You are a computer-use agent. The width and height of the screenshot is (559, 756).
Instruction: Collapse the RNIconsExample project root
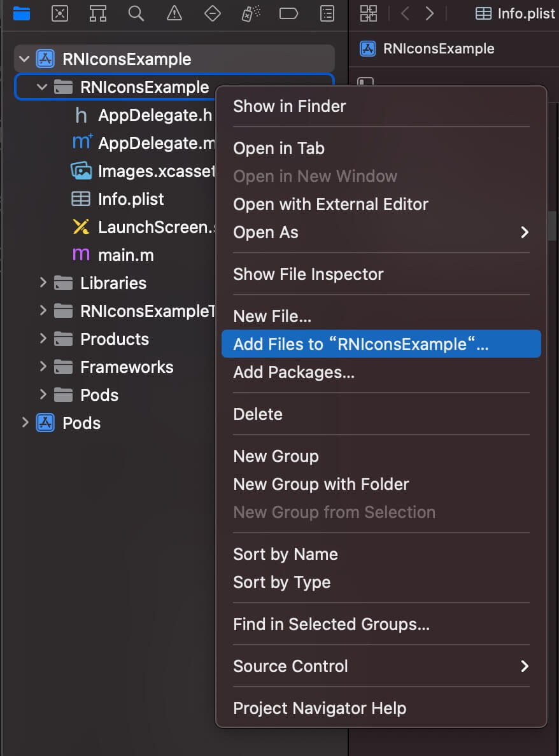pos(24,59)
